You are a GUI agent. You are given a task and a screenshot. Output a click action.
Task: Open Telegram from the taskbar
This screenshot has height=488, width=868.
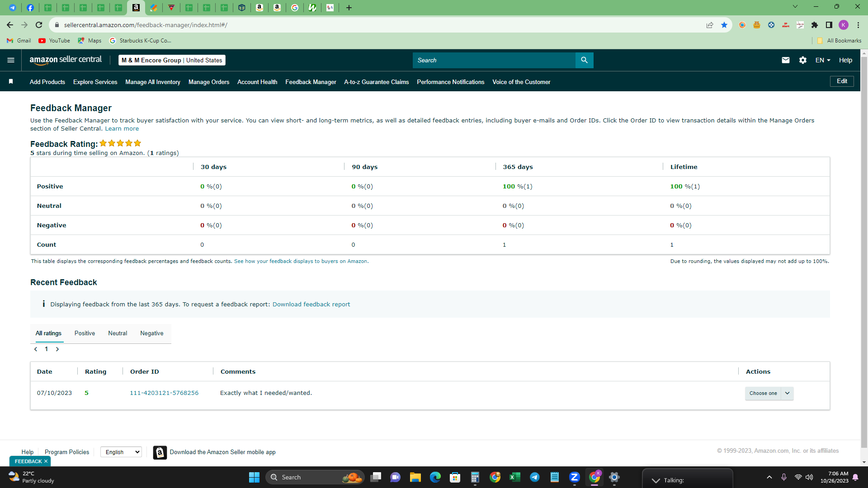click(x=534, y=477)
